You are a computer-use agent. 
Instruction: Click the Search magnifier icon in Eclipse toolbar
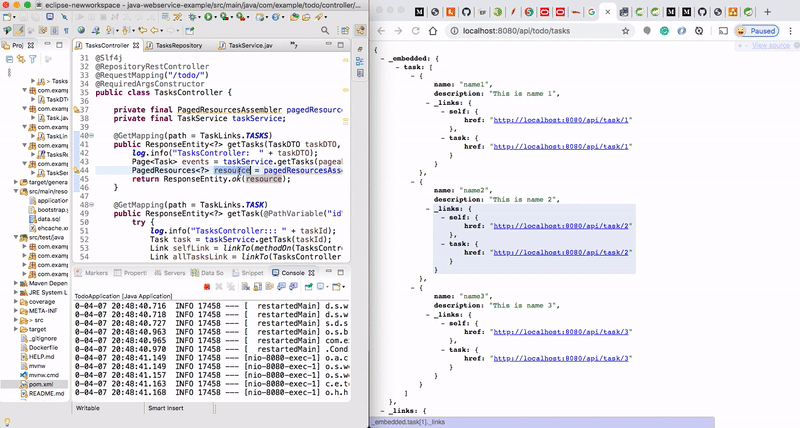click(x=324, y=31)
